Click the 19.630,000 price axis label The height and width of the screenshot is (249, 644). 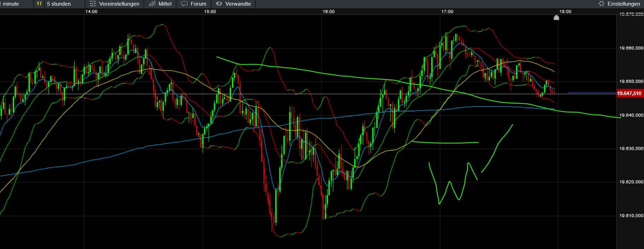631,149
